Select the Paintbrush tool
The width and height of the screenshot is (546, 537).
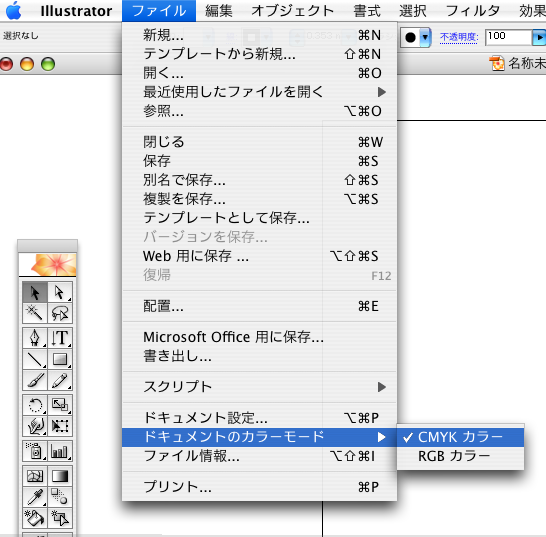coord(35,380)
